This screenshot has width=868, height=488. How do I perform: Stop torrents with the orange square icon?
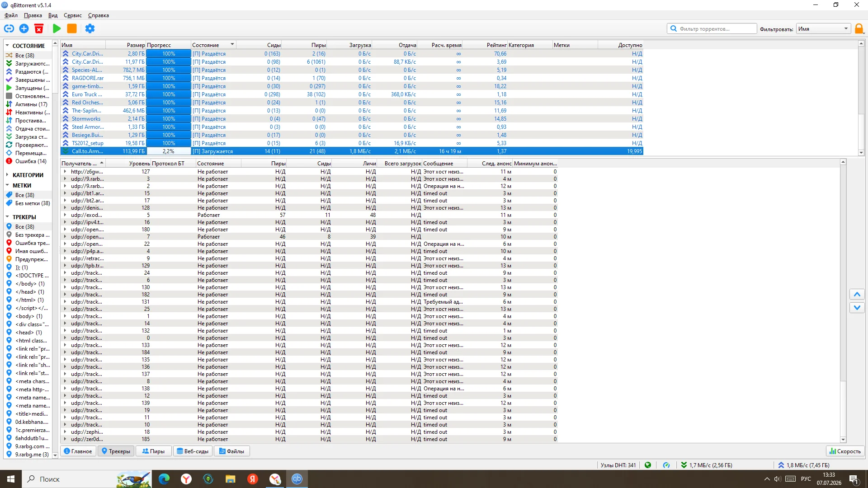(x=72, y=28)
